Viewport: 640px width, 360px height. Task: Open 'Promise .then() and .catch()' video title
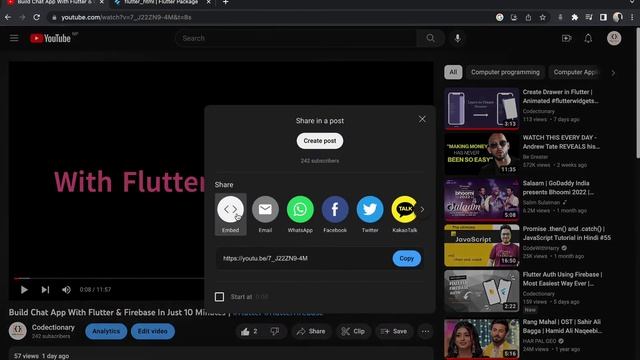pyautogui.click(x=567, y=233)
